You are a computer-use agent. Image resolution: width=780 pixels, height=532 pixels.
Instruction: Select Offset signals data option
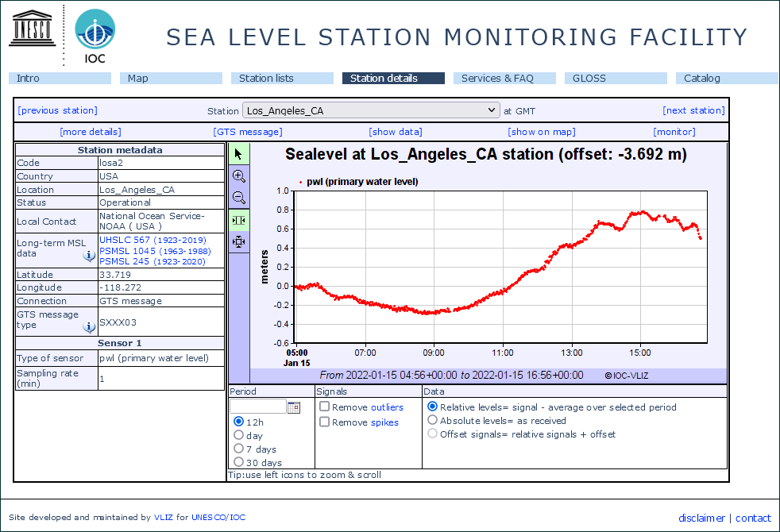(x=433, y=434)
